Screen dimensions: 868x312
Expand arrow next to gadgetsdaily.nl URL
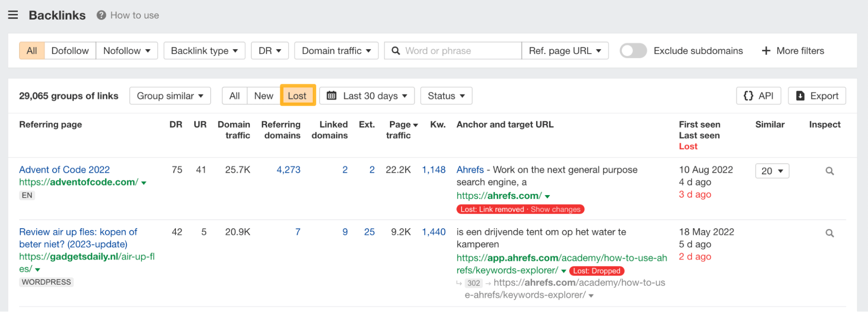38,270
